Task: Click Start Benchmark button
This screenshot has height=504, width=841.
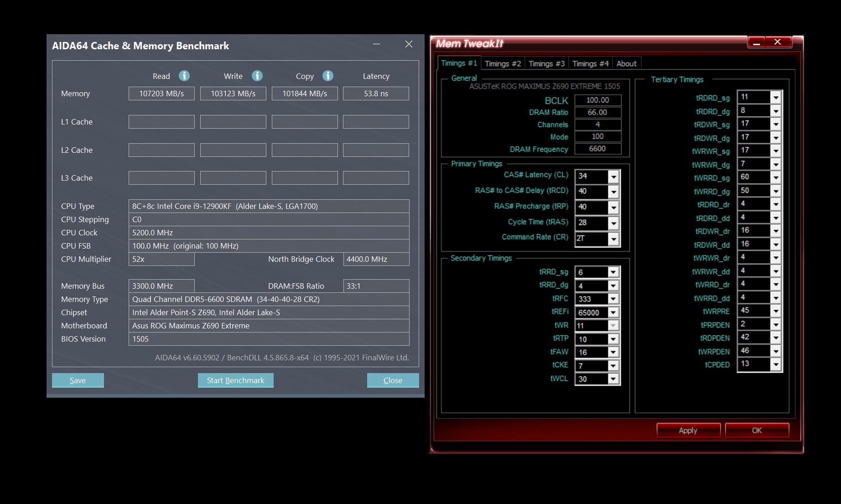Action: 236,380
